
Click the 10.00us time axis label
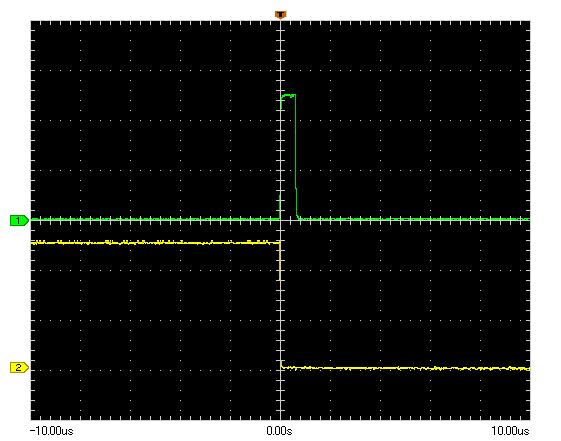510,431
